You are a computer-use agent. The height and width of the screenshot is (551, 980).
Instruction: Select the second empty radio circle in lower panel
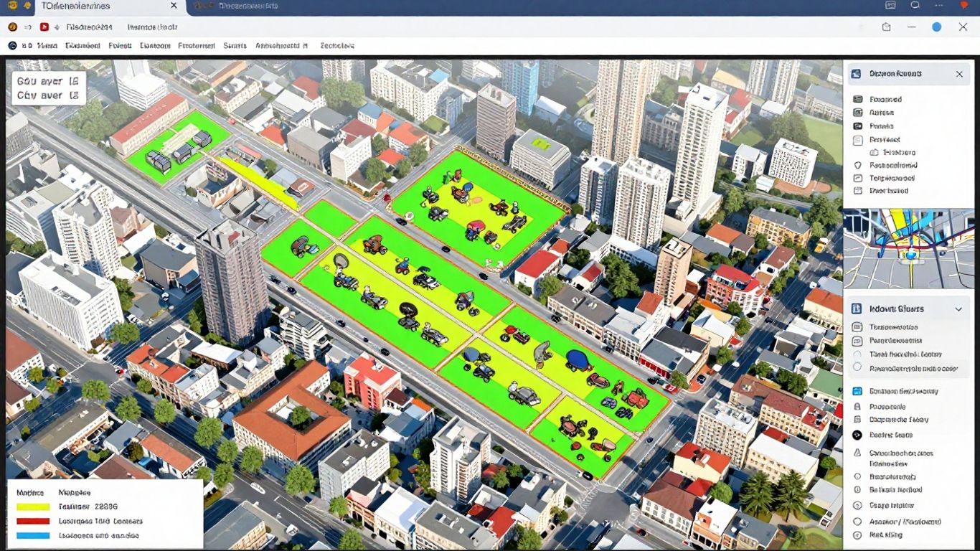857,367
